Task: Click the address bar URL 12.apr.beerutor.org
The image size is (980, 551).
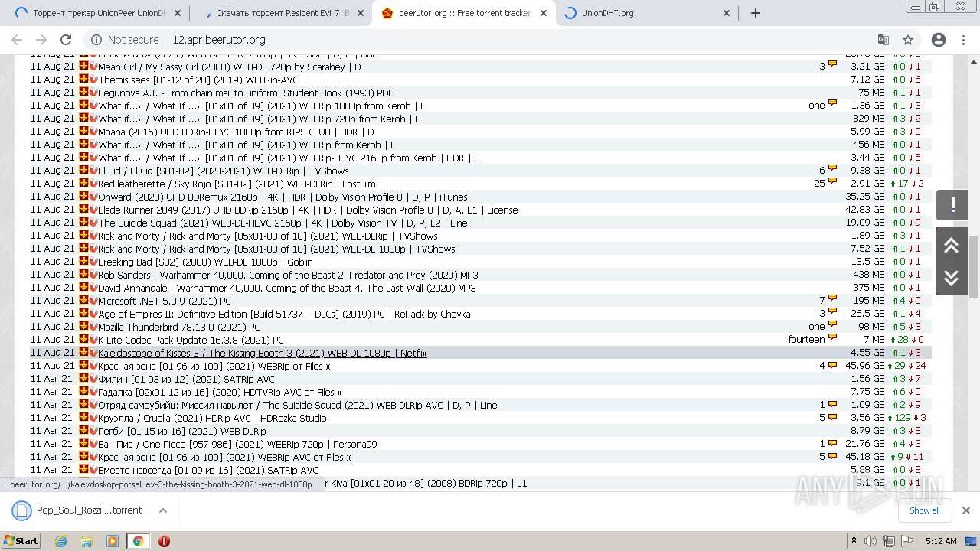Action: pos(219,40)
